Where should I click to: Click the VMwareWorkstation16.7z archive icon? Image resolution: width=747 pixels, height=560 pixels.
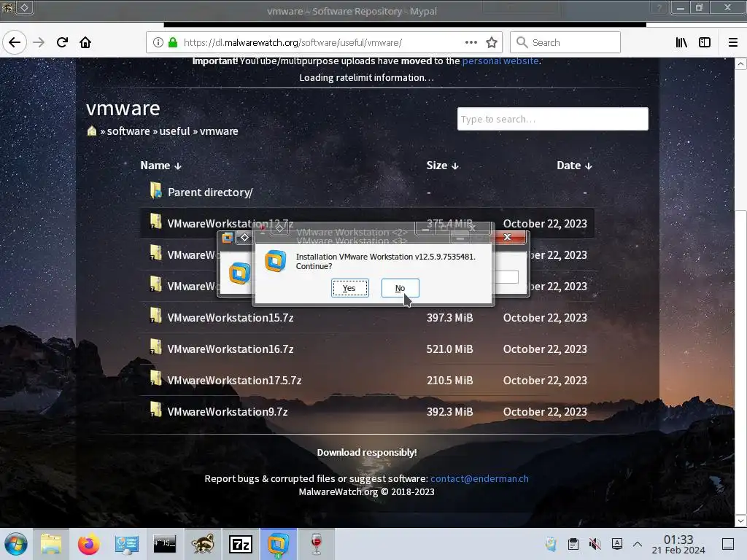click(x=156, y=346)
